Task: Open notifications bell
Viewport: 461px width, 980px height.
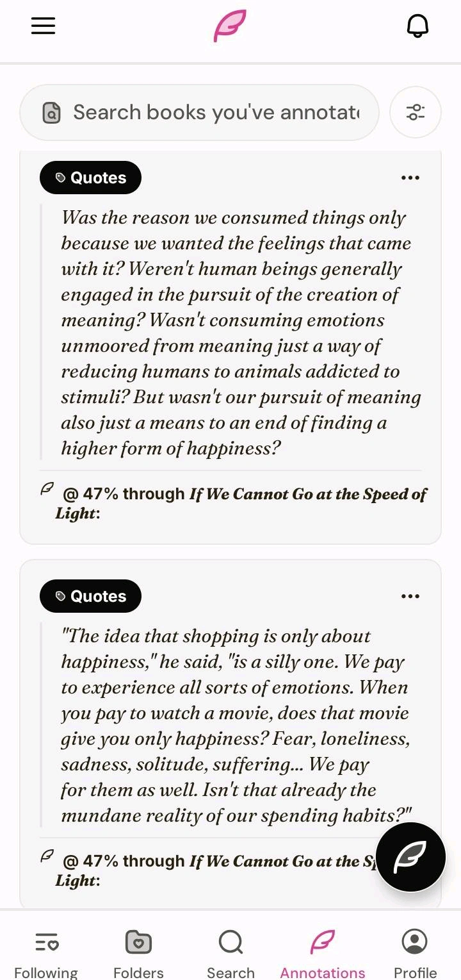Action: coord(417,26)
